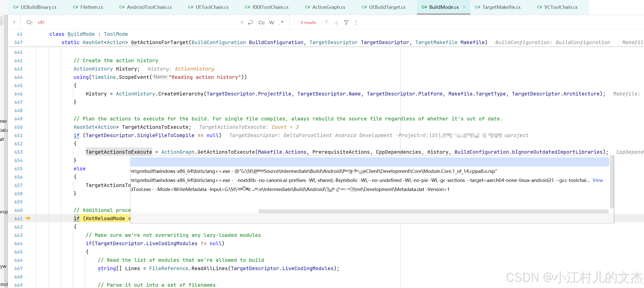Open search history magnifier dropdown
The image size is (644, 288).
pos(29,22)
